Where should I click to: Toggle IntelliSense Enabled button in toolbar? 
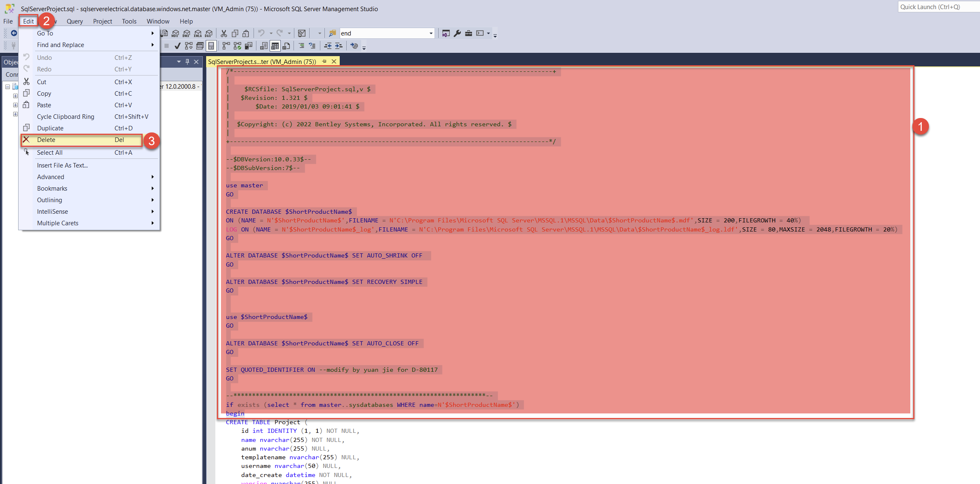(x=211, y=46)
